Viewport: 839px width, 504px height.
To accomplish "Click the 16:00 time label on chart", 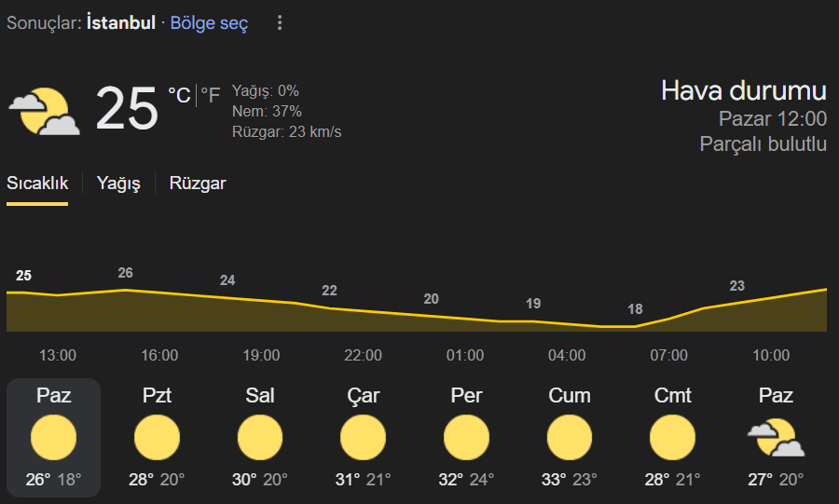I will [x=159, y=356].
